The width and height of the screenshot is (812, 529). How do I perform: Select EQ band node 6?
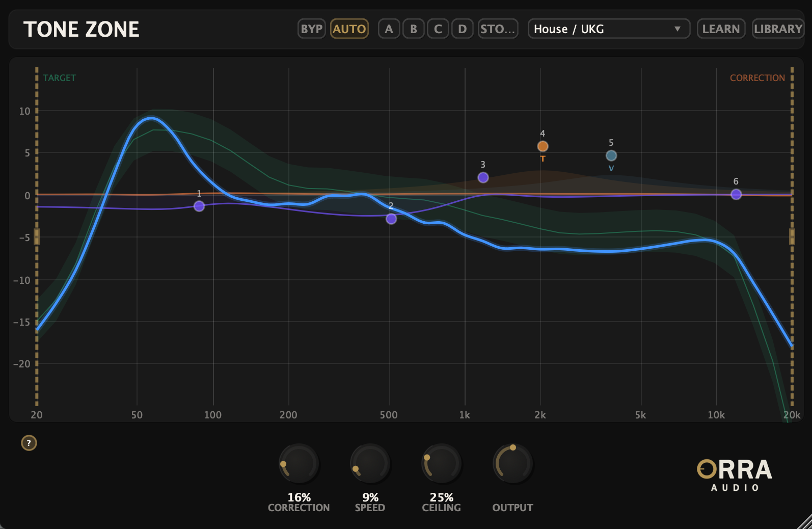pos(736,194)
